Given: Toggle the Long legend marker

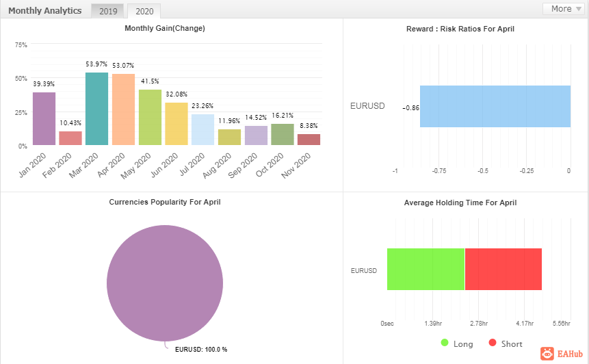Looking at the screenshot, I should pyautogui.click(x=445, y=343).
